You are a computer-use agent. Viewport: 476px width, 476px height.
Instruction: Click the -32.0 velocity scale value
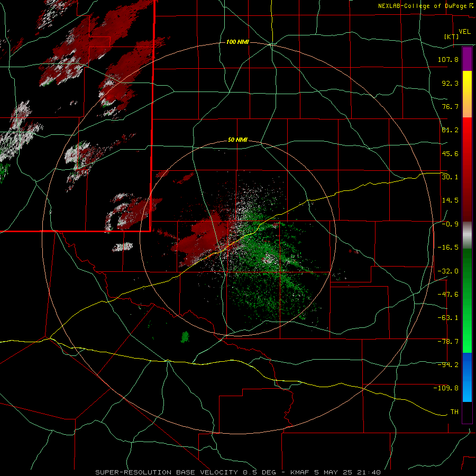pos(448,271)
